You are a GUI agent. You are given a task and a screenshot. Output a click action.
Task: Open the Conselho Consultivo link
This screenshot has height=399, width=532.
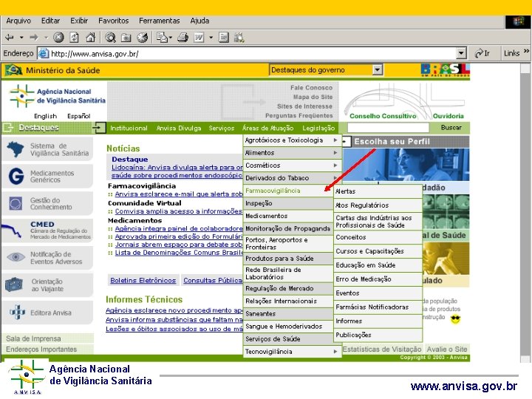click(383, 116)
